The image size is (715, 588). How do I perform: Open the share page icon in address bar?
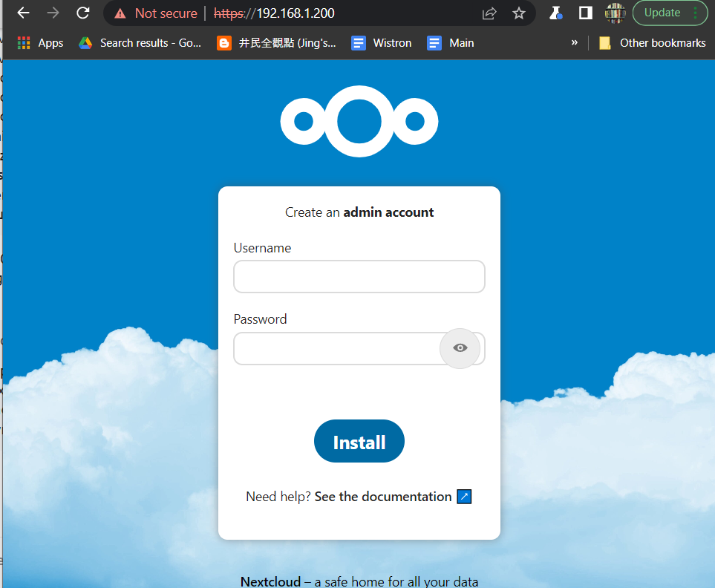[x=489, y=13]
